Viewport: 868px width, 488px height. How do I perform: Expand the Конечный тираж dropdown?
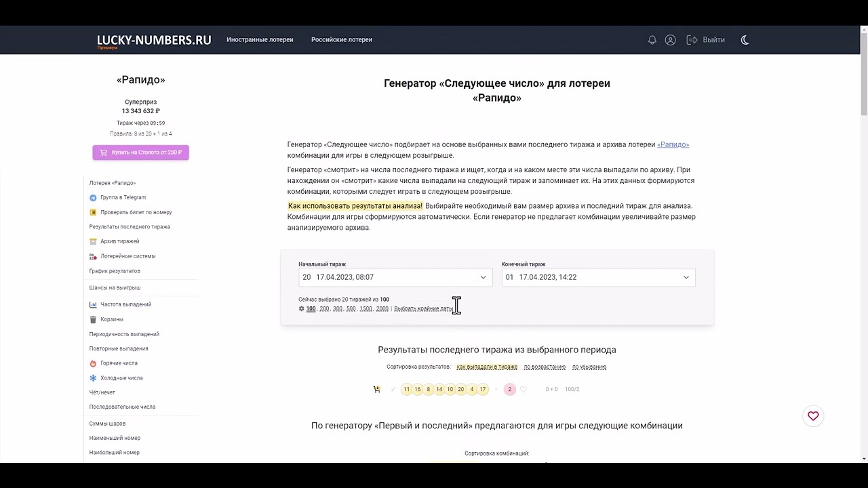pos(598,277)
